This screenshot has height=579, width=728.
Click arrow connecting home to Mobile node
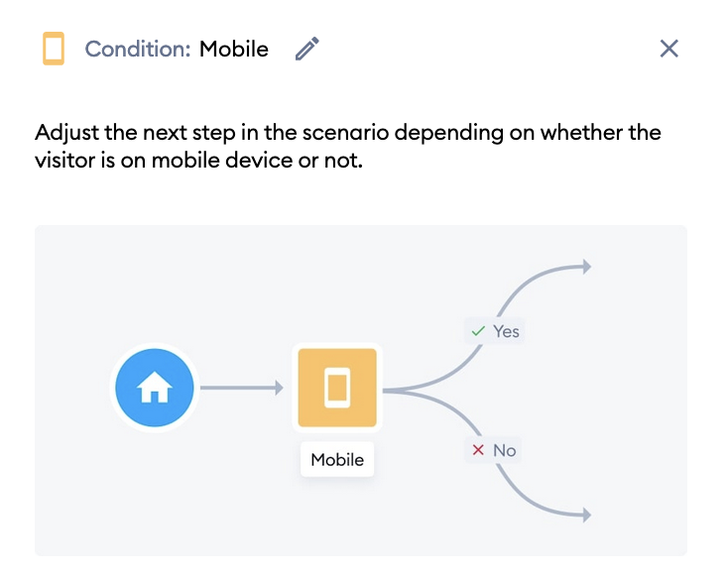(x=241, y=388)
